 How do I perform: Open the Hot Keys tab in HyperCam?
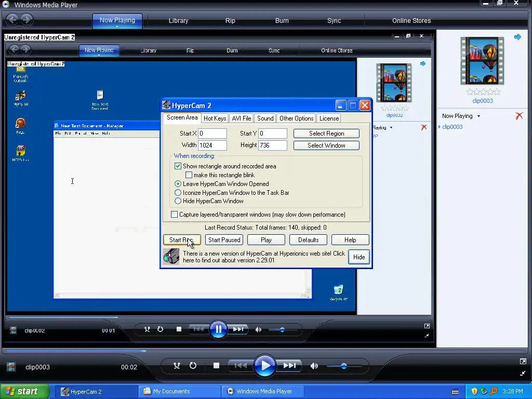215,118
